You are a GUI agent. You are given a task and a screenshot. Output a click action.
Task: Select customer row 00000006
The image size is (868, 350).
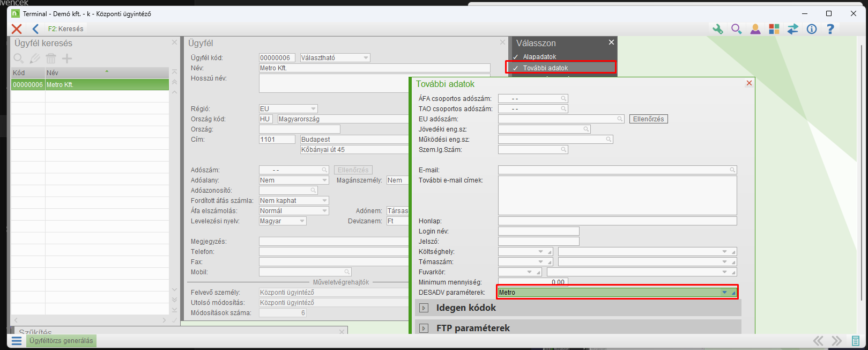click(x=90, y=85)
